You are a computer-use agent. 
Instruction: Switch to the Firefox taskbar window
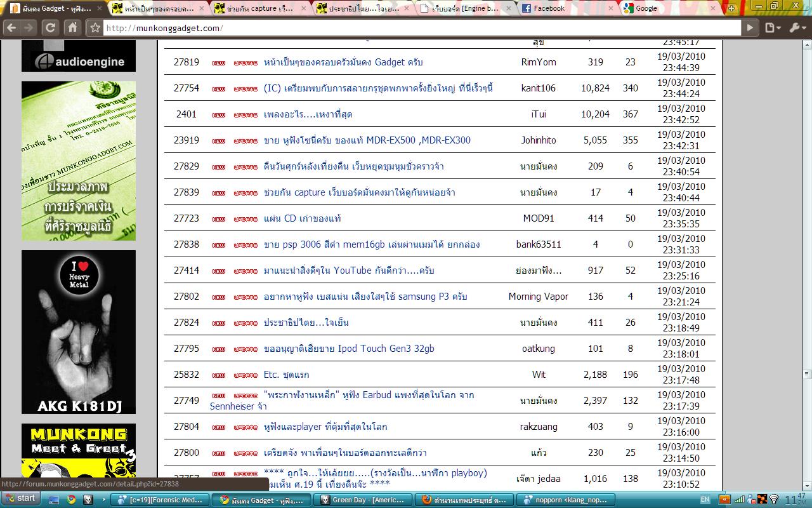(x=464, y=500)
